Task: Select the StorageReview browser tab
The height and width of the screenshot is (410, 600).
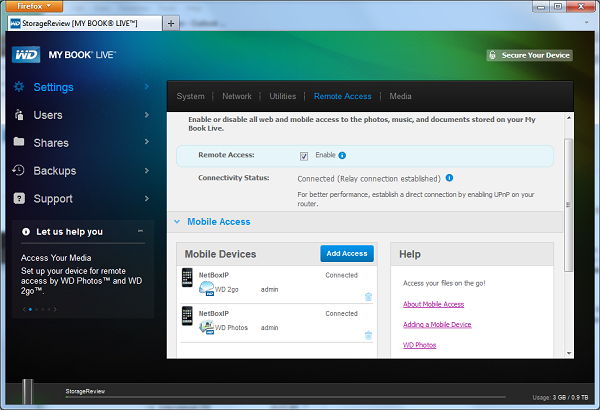Action: (x=85, y=23)
